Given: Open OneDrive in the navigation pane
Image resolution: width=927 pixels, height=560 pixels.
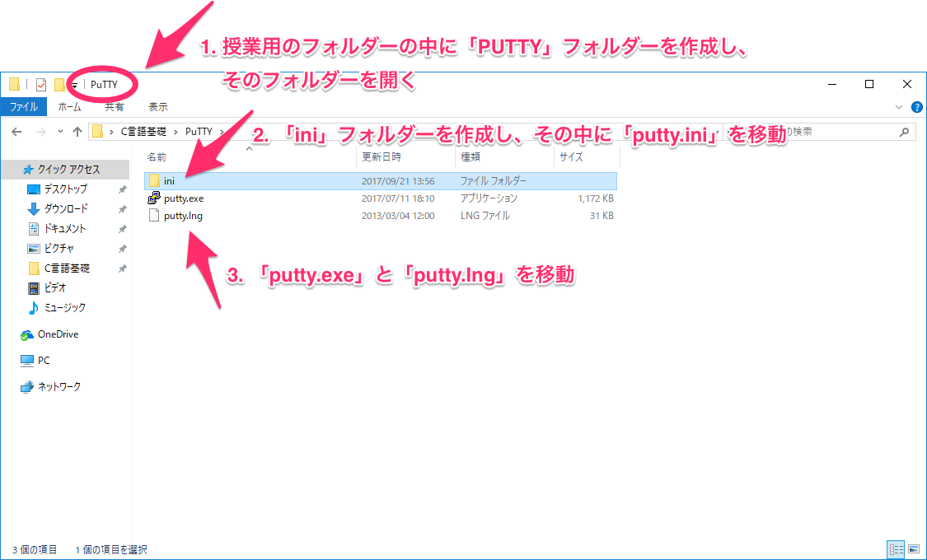Looking at the screenshot, I should coord(58,334).
